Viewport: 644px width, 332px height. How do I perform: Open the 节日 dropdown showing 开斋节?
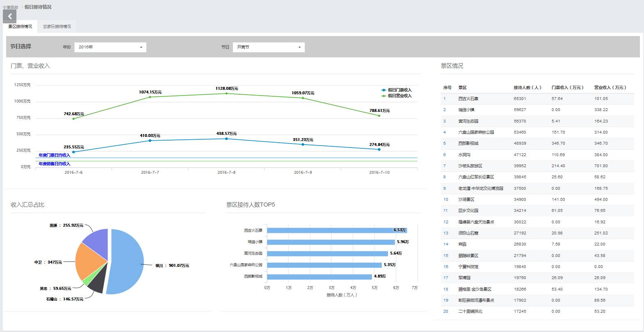268,47
